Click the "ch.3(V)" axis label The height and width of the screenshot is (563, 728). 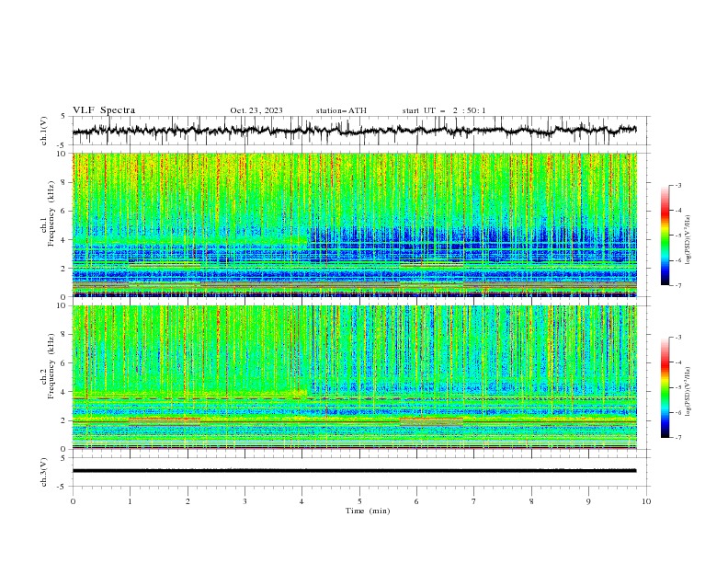[44, 472]
